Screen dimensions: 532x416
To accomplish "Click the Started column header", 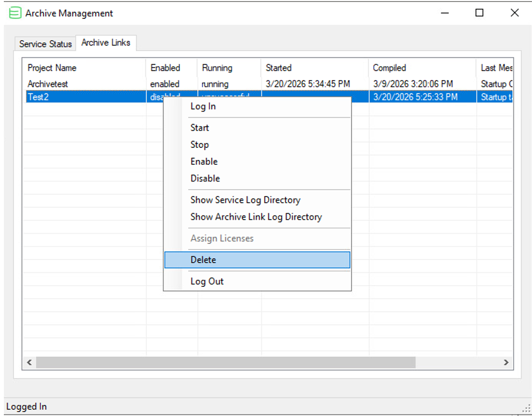I will click(x=315, y=68).
